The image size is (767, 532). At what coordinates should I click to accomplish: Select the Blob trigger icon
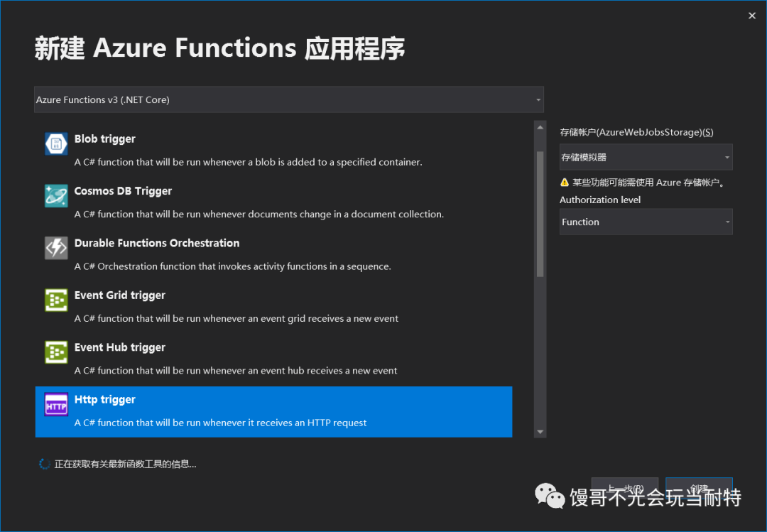click(56, 144)
